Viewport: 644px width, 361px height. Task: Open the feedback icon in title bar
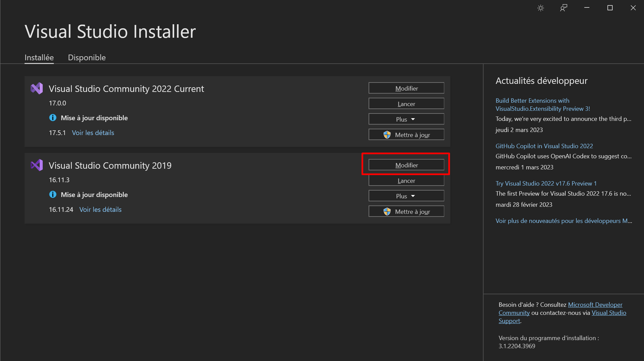(x=564, y=8)
